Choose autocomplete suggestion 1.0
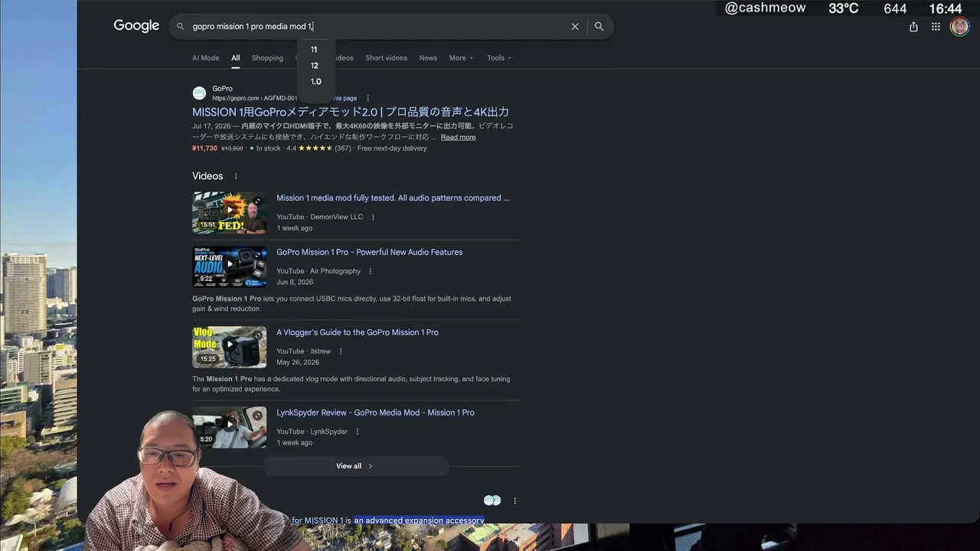Screen dimensions: 980x551 (315, 82)
